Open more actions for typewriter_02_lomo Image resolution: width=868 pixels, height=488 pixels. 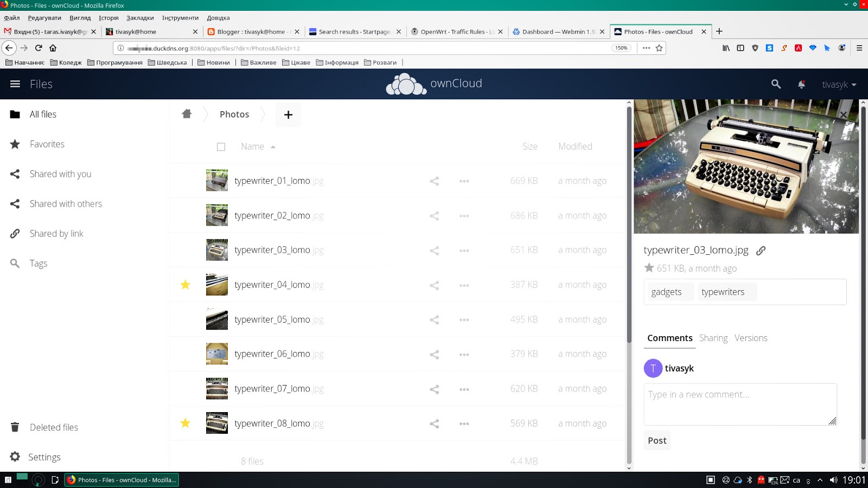pos(464,216)
